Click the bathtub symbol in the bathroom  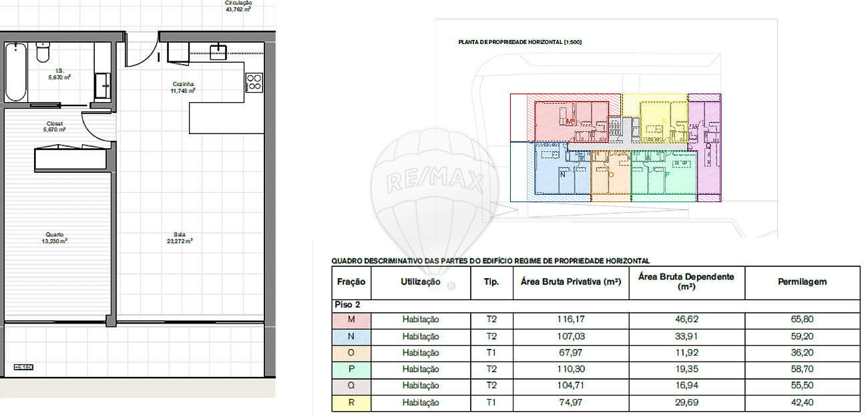pyautogui.click(x=16, y=72)
